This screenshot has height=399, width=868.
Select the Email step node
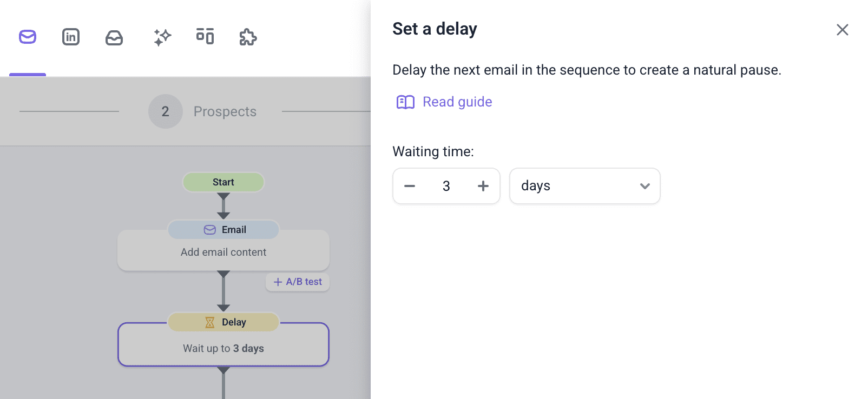pos(223,230)
